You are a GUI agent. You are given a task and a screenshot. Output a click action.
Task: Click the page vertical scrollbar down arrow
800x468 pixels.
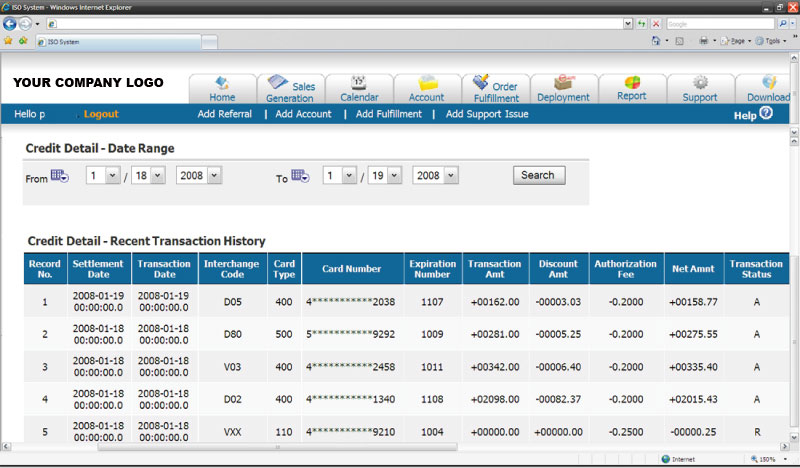(794, 437)
